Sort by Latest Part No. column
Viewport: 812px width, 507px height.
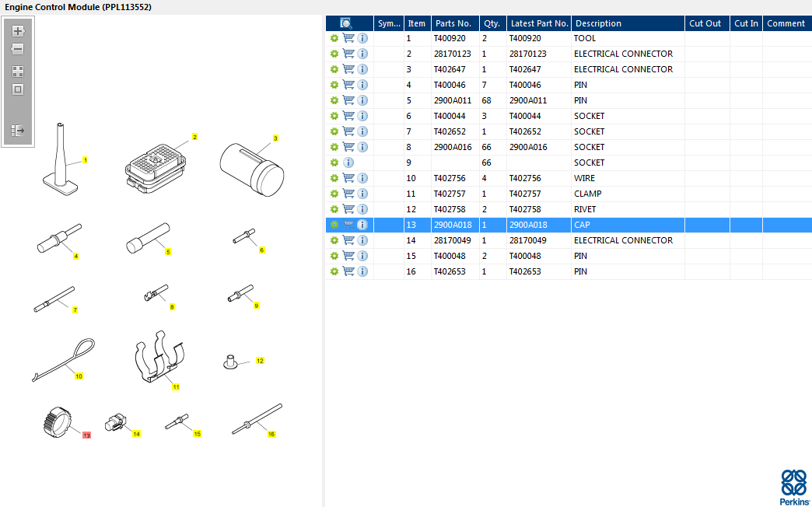539,23
